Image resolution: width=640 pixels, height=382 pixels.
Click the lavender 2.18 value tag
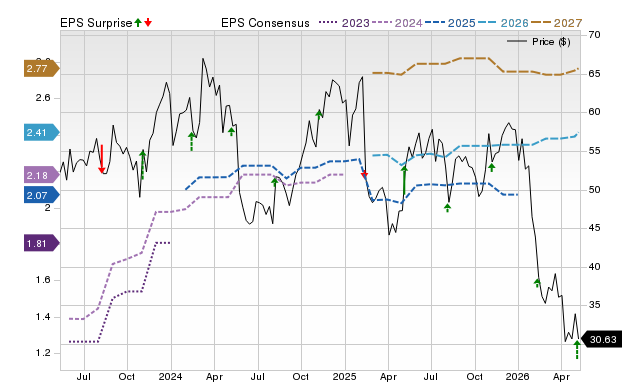tap(42, 175)
